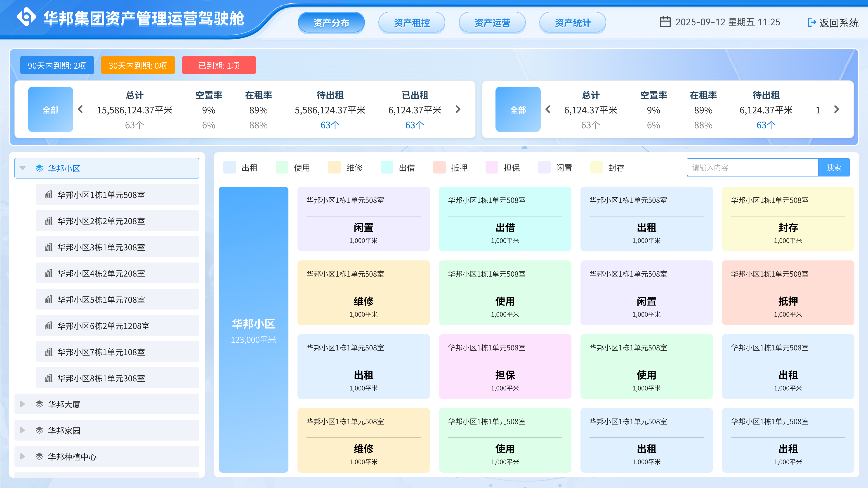Switch to the 资产统计 tab
868x488 pixels.
point(573,22)
